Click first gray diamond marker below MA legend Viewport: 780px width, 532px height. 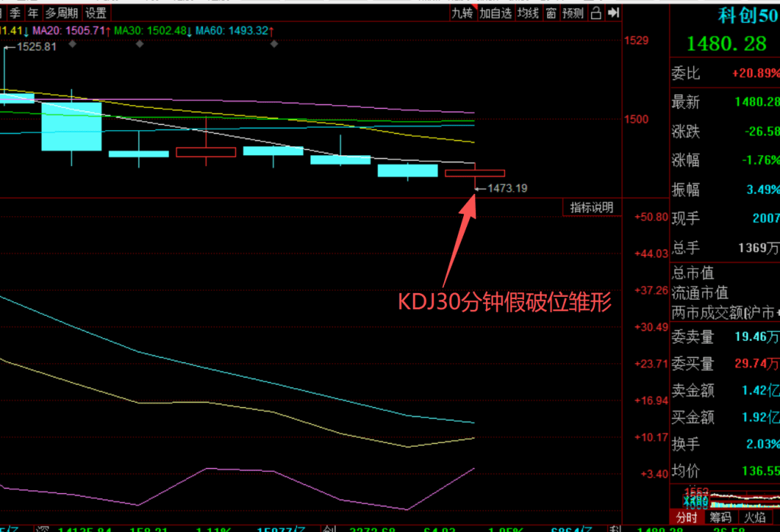[72, 44]
